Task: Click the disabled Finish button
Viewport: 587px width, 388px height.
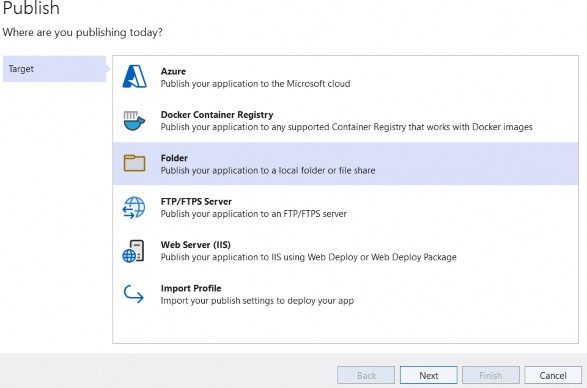Action: [491, 375]
